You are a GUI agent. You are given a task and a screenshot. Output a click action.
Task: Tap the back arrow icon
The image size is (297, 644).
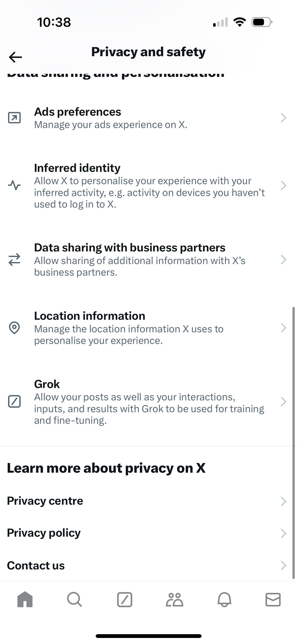(x=15, y=57)
